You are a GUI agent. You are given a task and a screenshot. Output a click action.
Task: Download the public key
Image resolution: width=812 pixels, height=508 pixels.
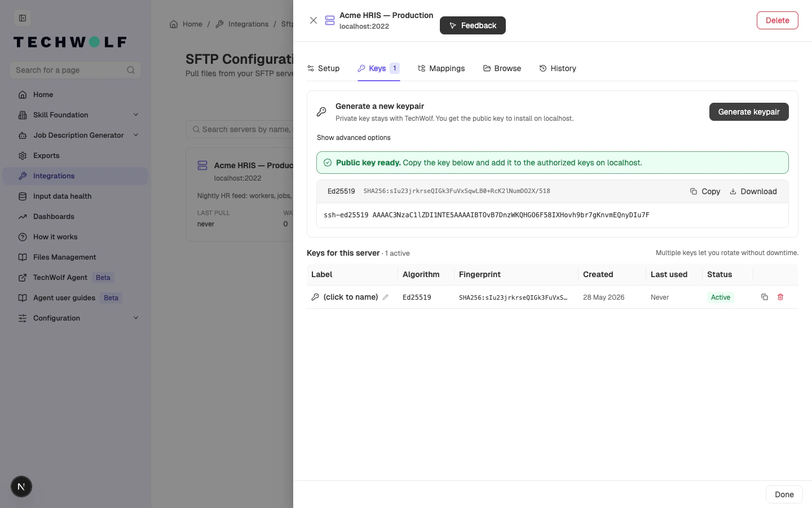(x=753, y=191)
